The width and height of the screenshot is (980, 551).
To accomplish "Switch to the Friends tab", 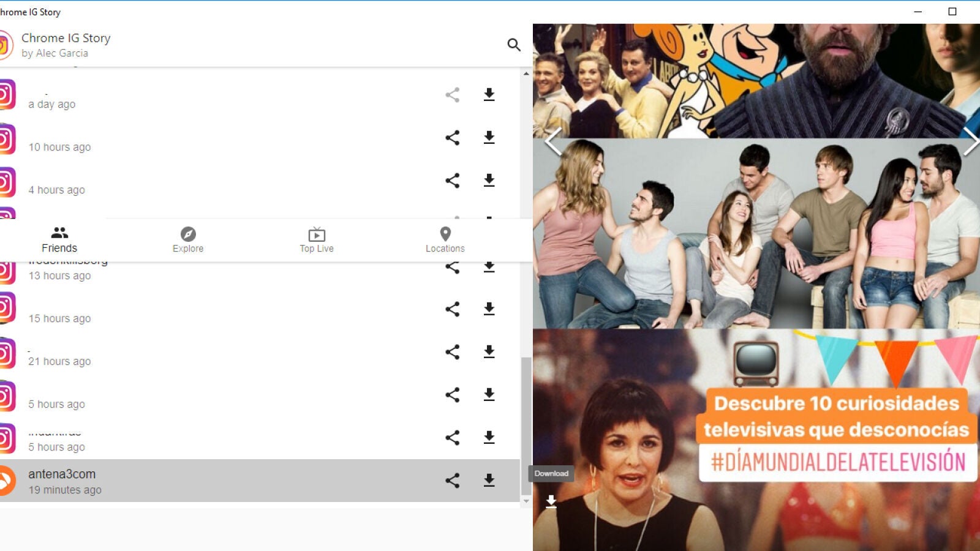I will (59, 239).
